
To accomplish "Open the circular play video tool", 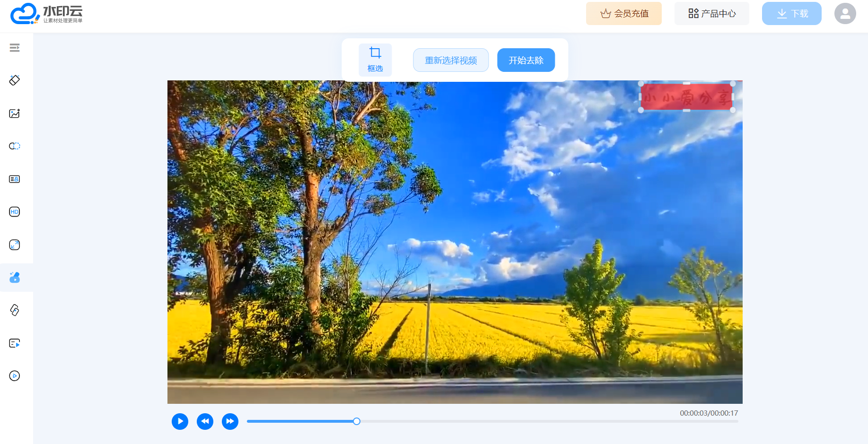I will pyautogui.click(x=15, y=376).
